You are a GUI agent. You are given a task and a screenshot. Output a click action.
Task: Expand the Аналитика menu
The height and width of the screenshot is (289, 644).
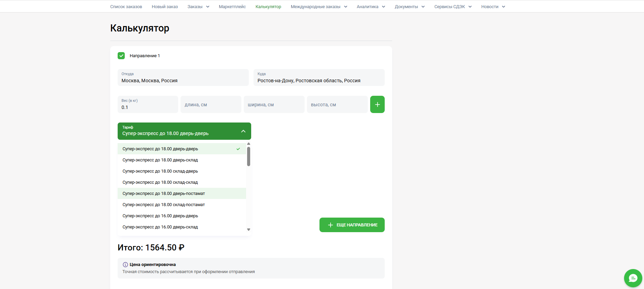point(371,7)
